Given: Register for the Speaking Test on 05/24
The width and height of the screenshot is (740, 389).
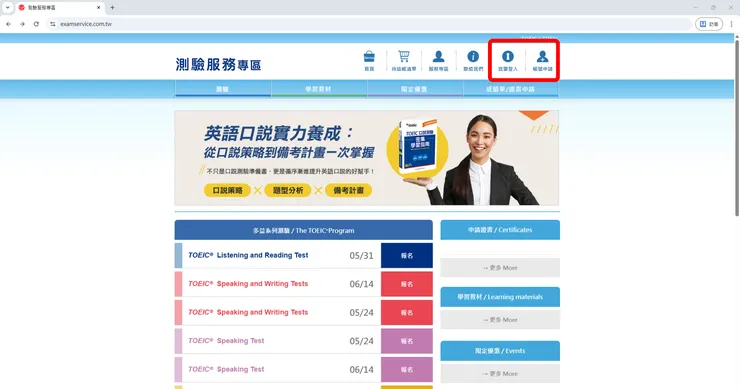Looking at the screenshot, I should coord(407,341).
